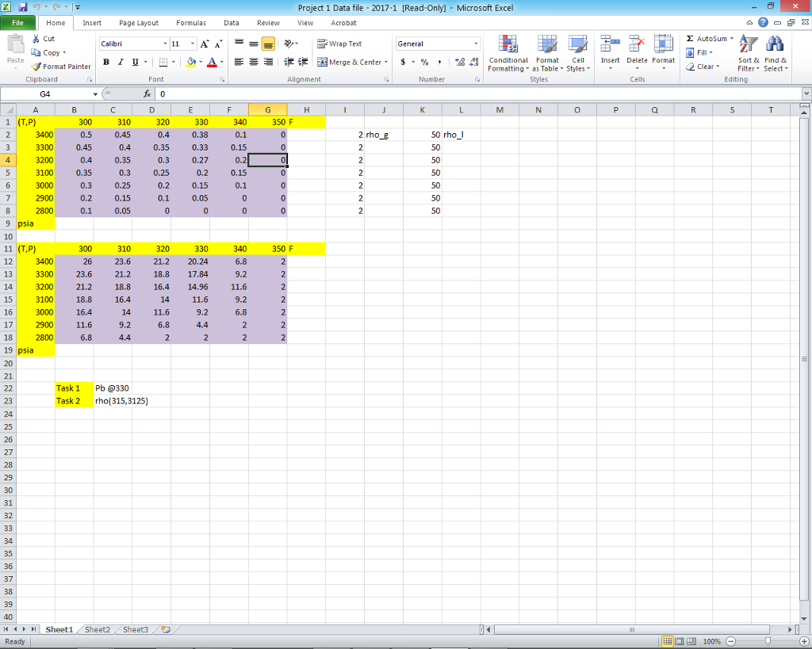Open the Fill Color dropdown arrow
The height and width of the screenshot is (649, 812).
[x=201, y=62]
